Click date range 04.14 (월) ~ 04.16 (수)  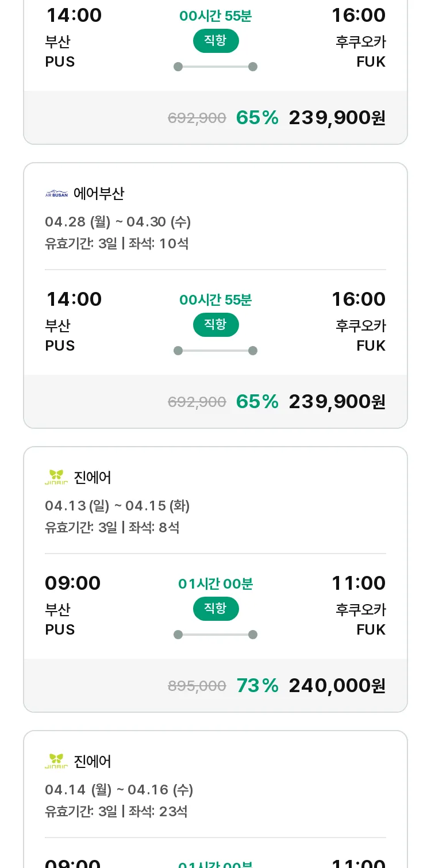pyautogui.click(x=119, y=790)
